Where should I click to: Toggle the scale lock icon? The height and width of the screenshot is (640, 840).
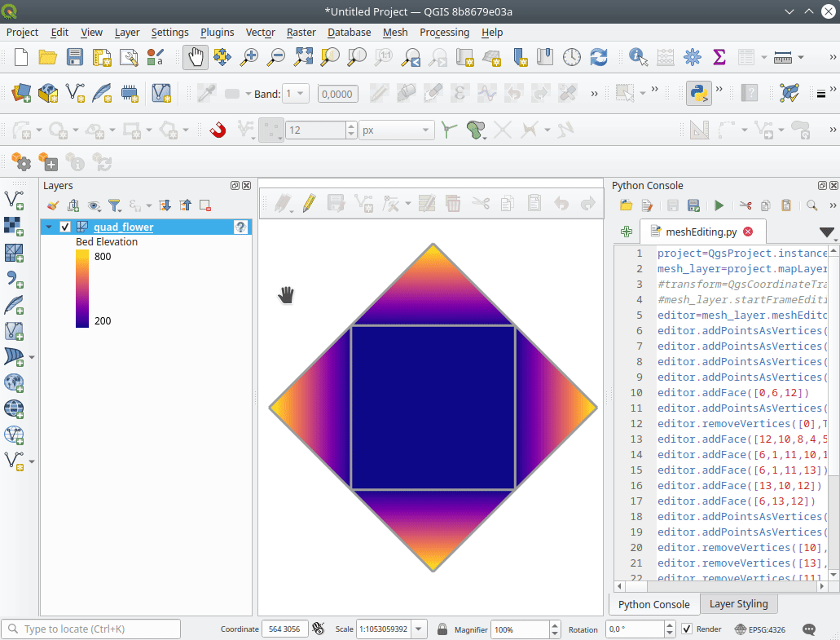point(442,629)
